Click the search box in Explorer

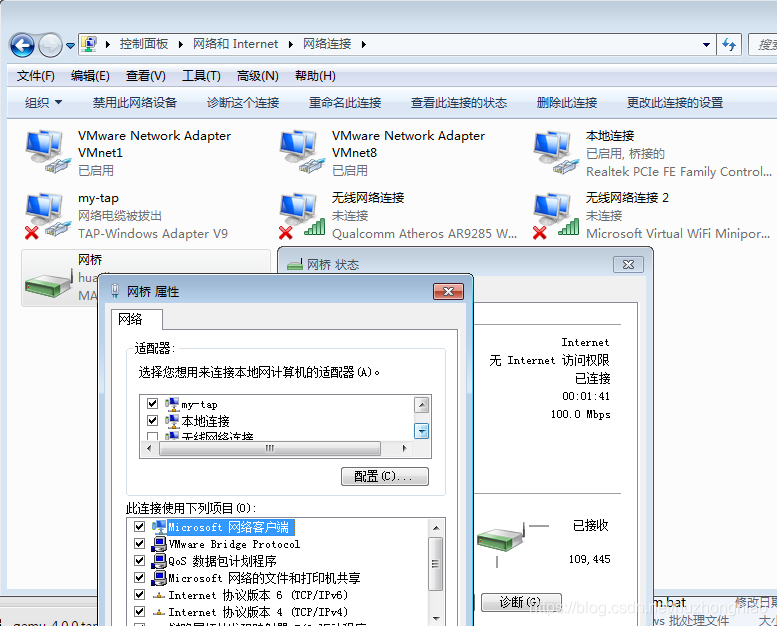coord(763,45)
